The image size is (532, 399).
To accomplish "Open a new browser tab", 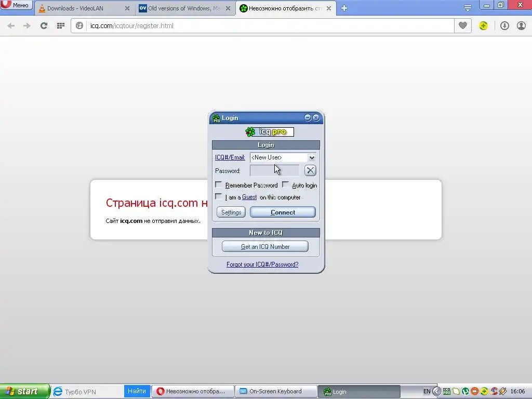I will pyautogui.click(x=344, y=8).
